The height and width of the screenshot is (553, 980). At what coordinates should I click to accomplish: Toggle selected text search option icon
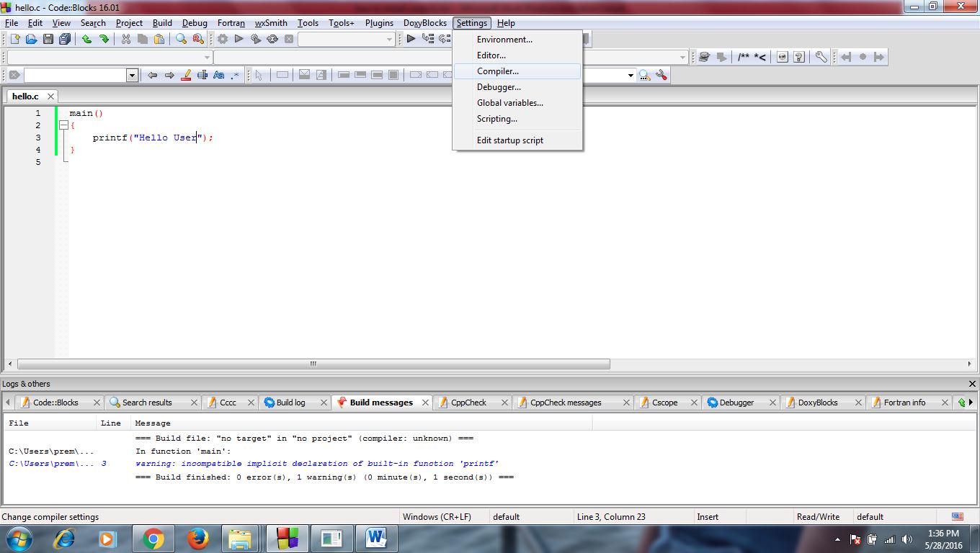[202, 75]
